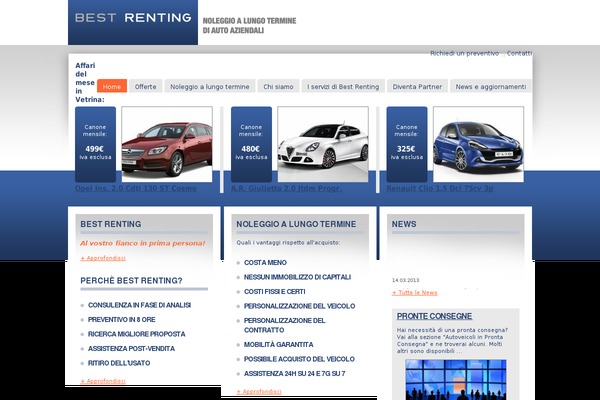Click Ricerca migliore proposta item
This screenshot has width=600, height=400.
point(137,334)
